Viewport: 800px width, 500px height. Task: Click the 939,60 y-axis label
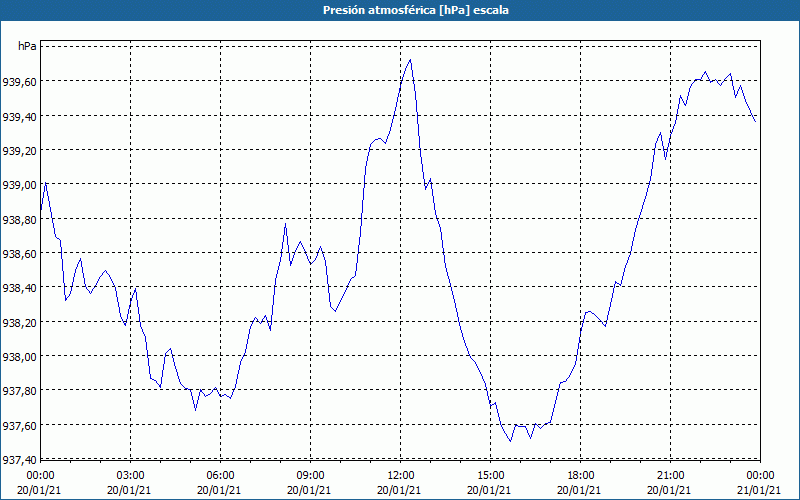click(19, 82)
